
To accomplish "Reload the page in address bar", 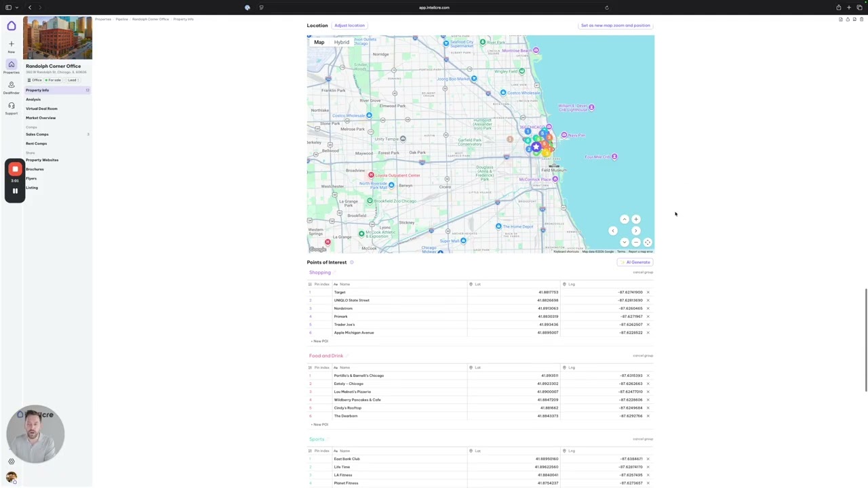I will pyautogui.click(x=607, y=7).
